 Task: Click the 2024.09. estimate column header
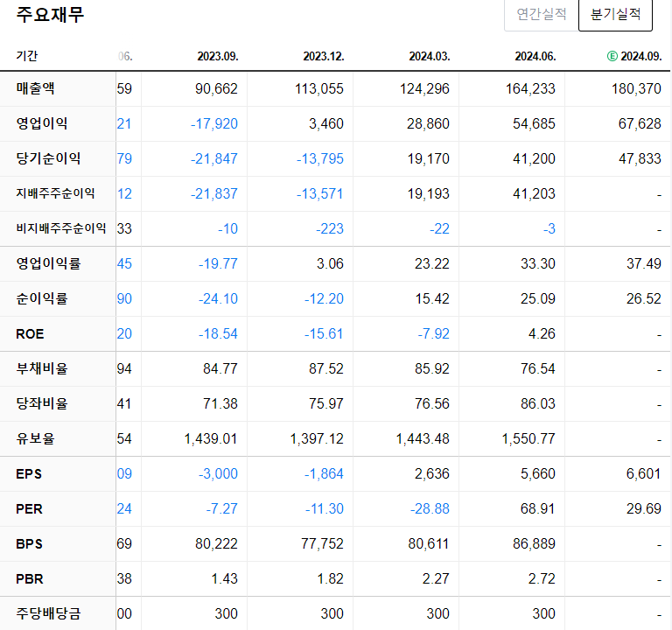tap(641, 56)
